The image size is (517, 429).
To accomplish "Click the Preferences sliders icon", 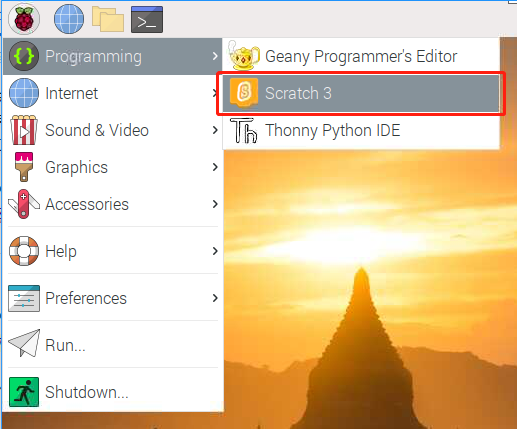I will [24, 298].
